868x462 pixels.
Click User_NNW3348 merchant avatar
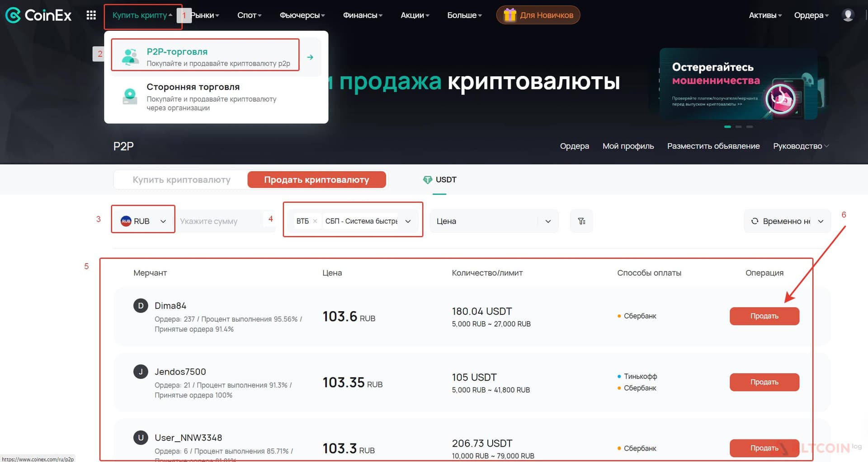pyautogui.click(x=141, y=438)
